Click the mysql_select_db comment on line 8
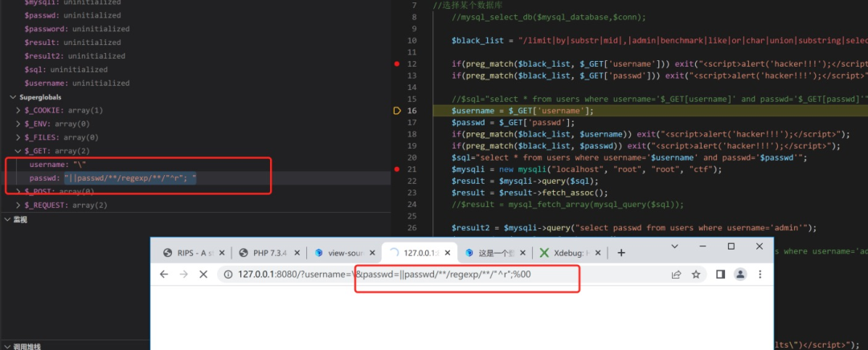This screenshot has height=350, width=868. [549, 17]
